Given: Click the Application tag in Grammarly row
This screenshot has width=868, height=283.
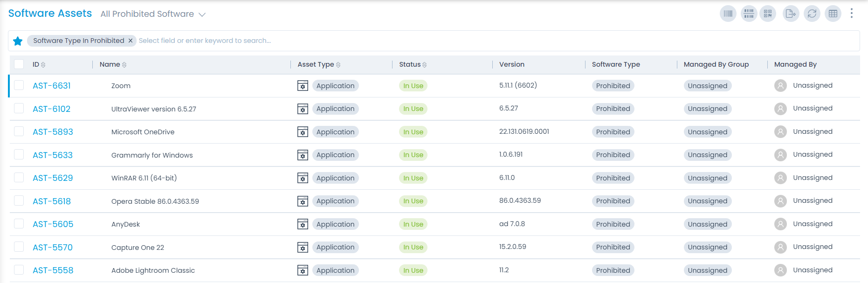Looking at the screenshot, I should (335, 155).
